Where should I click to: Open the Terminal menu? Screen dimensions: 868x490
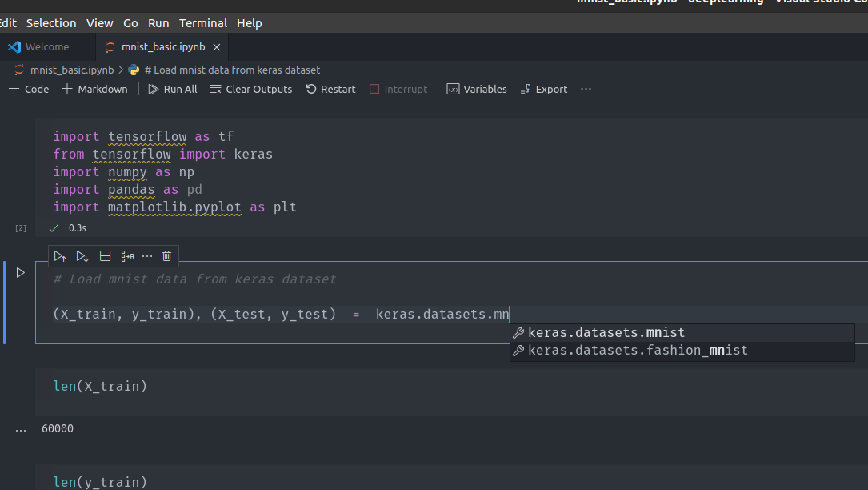[x=202, y=23]
